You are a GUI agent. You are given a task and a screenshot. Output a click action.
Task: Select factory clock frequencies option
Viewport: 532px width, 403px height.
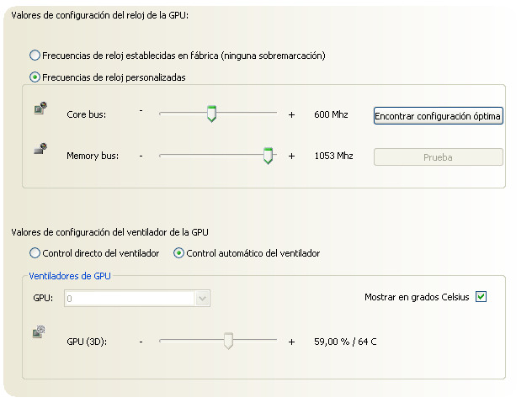pos(35,56)
